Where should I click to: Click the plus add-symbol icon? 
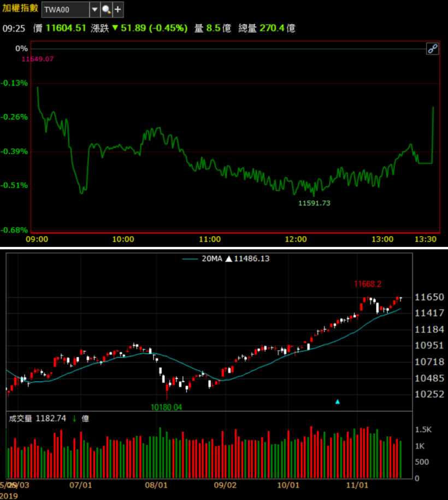(x=117, y=10)
